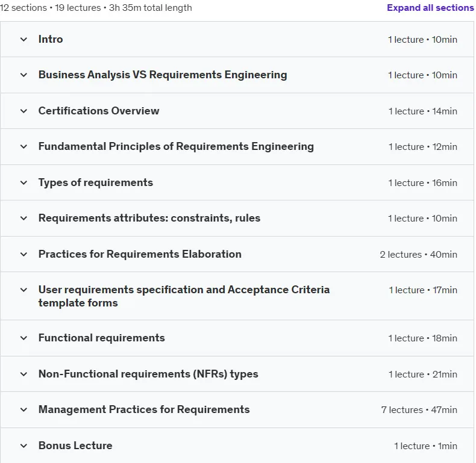The width and height of the screenshot is (476, 463).
Task: Click the 7 lectures • 47min label
Action: tap(419, 410)
